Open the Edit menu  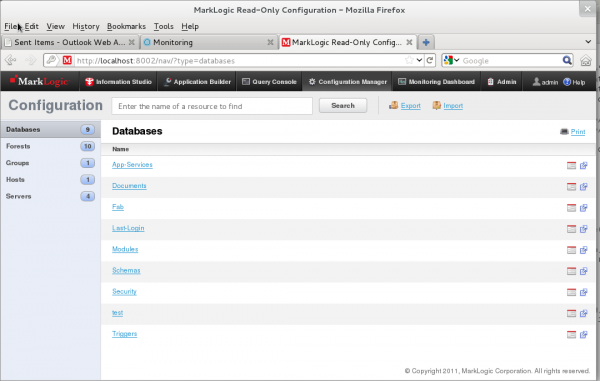point(32,26)
